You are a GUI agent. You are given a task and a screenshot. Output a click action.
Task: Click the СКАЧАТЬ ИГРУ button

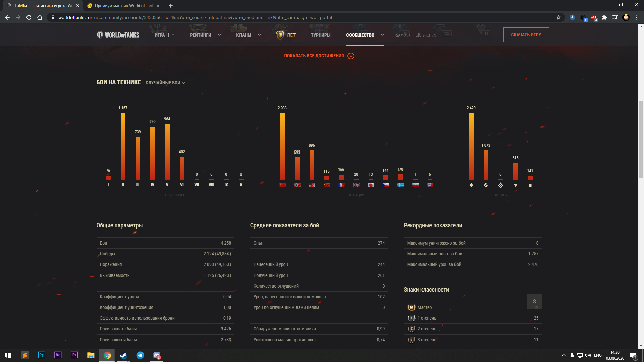coord(526,35)
